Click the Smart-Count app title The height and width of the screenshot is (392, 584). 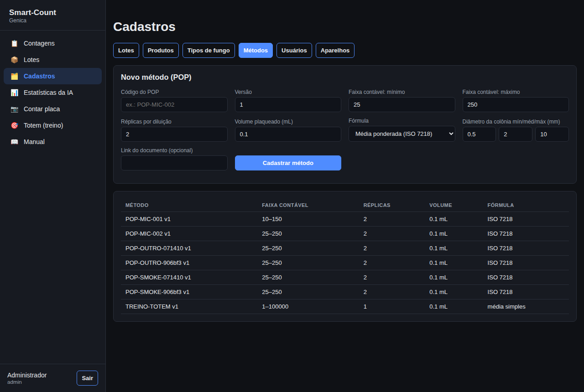pyautogui.click(x=32, y=12)
